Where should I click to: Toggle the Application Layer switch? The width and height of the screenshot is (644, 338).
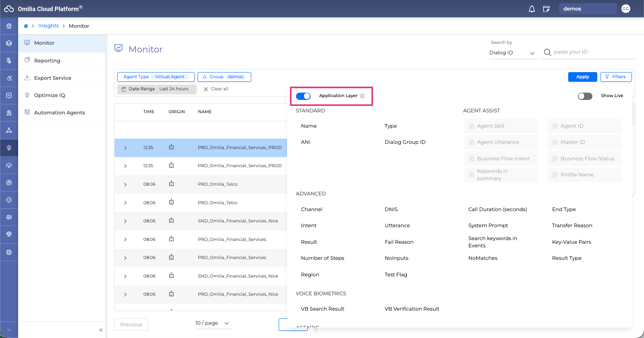click(303, 96)
